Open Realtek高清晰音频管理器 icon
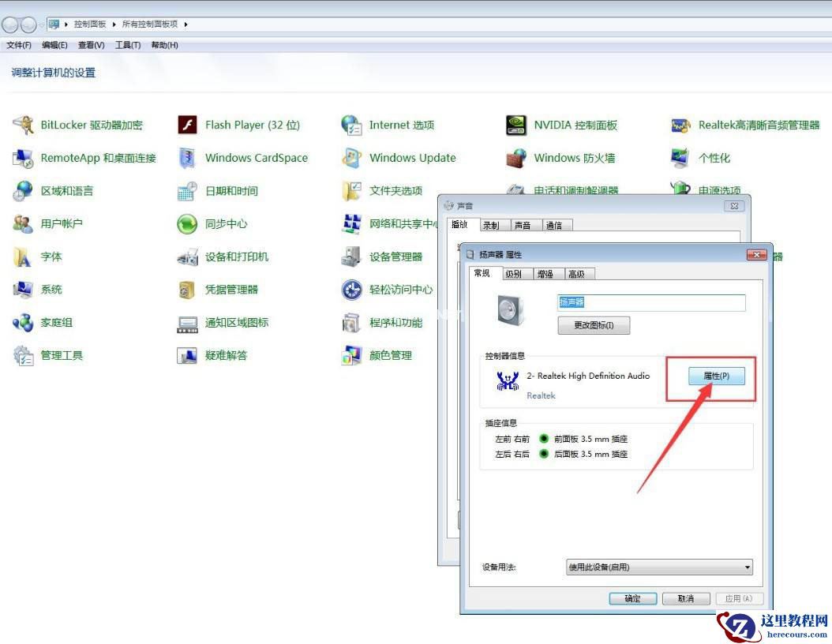Viewport: 832px width, 644px height. tap(680, 125)
